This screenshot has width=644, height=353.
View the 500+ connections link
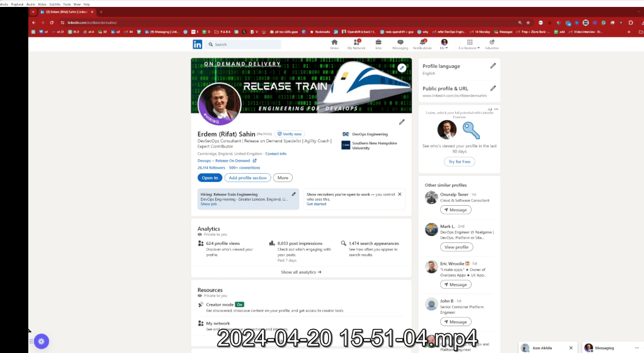pos(244,167)
